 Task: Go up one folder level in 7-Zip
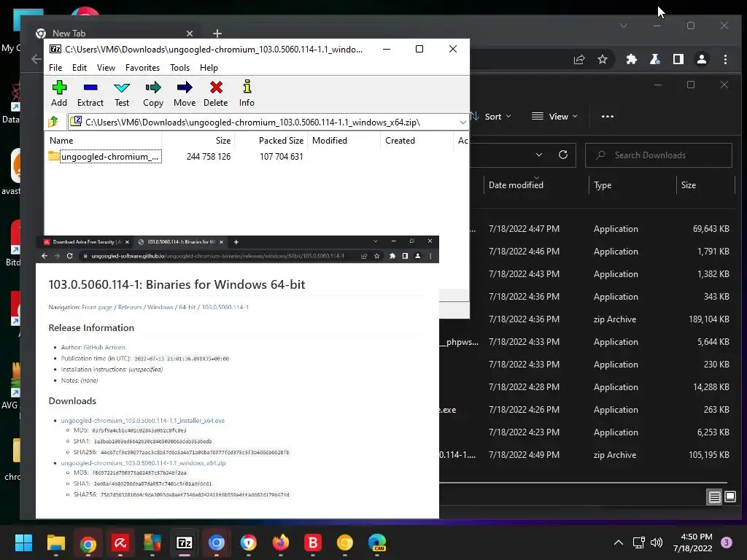(53, 122)
